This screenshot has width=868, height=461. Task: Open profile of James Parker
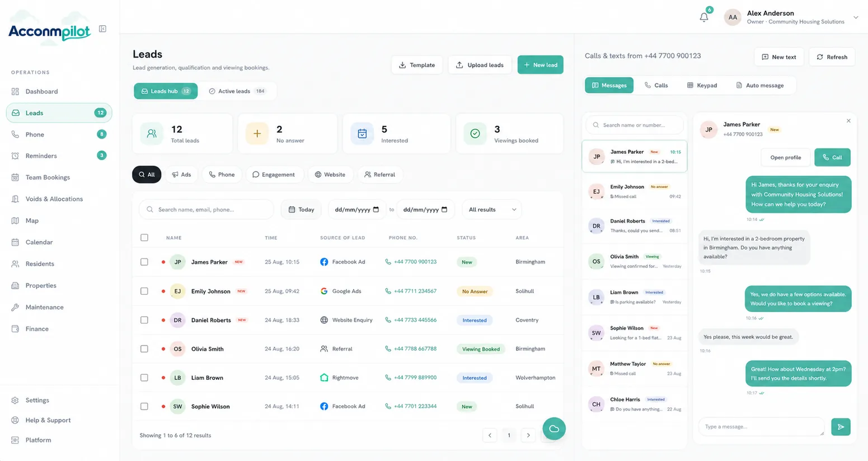tap(785, 157)
